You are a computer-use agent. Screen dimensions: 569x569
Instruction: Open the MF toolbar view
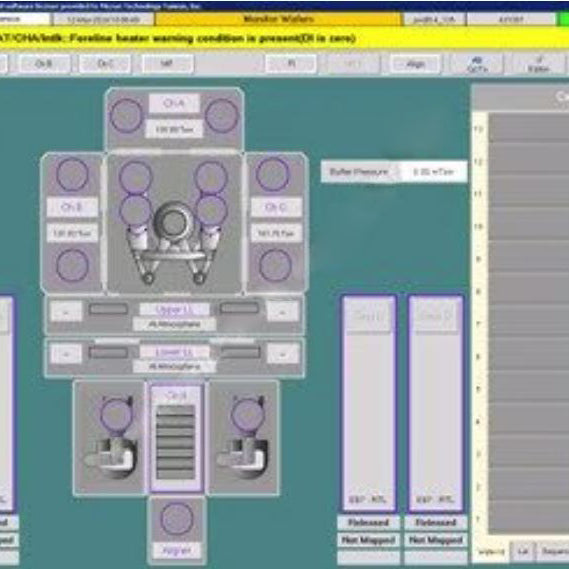[167, 64]
